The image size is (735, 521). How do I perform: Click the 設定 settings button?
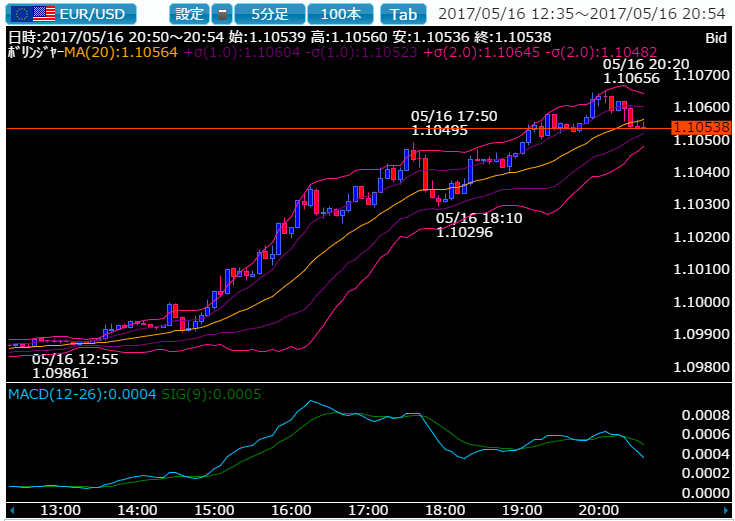[x=189, y=14]
